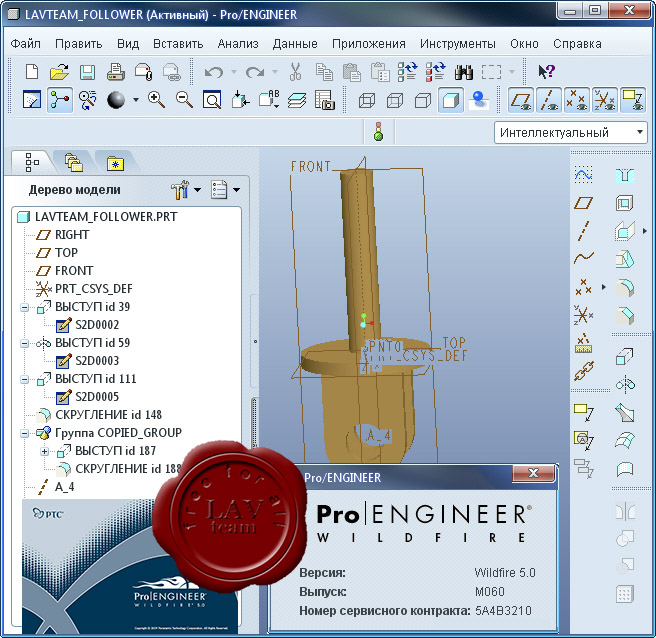Zoom out with the magnifier minus icon

tap(184, 100)
